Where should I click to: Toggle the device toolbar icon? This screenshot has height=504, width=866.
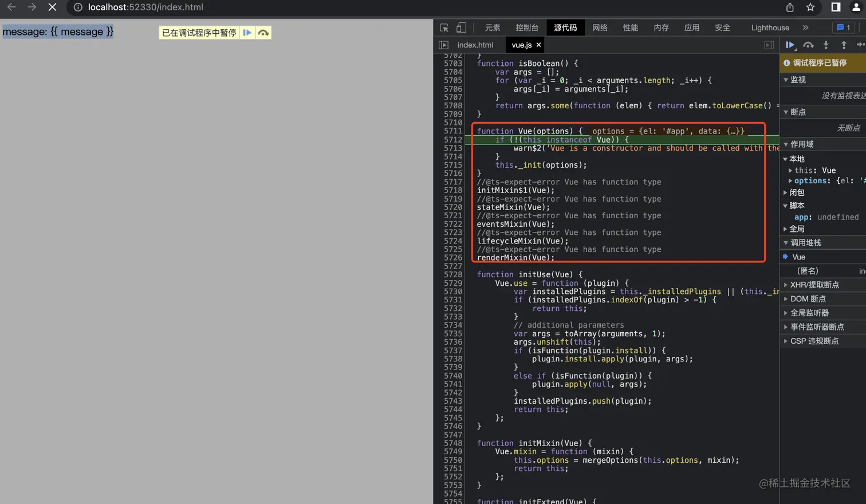click(x=461, y=27)
